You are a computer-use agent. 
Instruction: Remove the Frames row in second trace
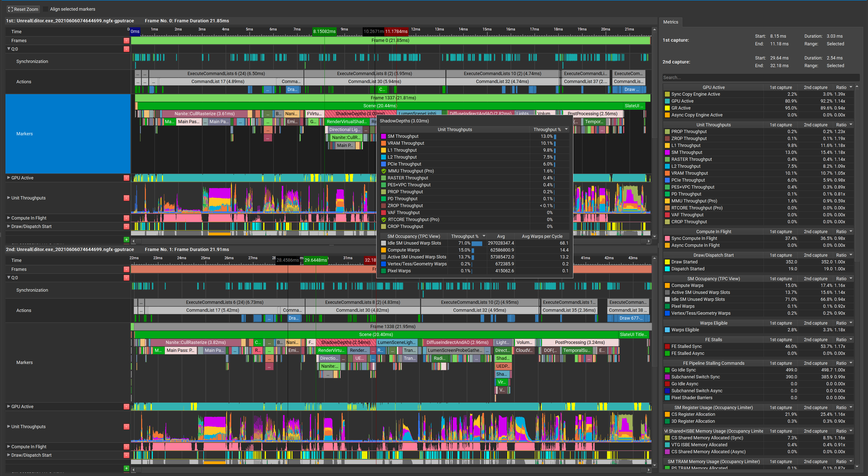(127, 269)
